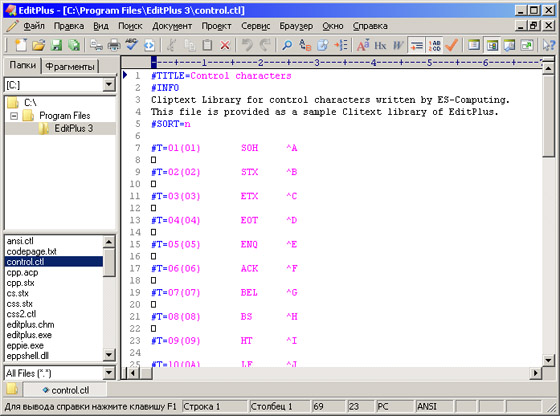The image size is (560, 416).
Task: Click the Copy toolbar icon
Action: (x=190, y=45)
